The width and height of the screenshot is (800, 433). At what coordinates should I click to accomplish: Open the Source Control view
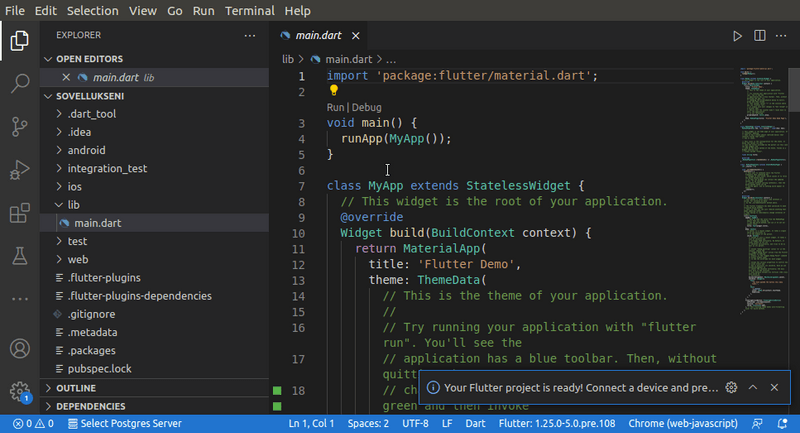click(x=19, y=127)
